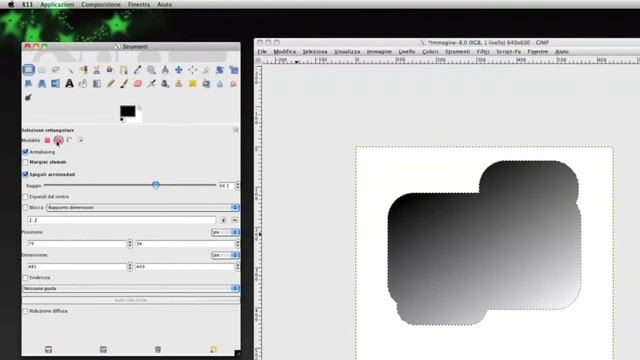Select the Heal tool
Screen dimensions: 640x360
coord(192,84)
